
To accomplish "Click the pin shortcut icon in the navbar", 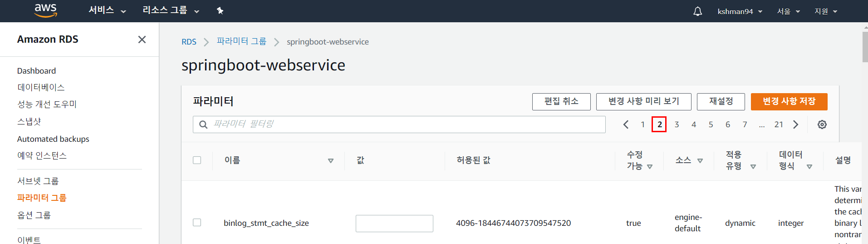I will pos(220,10).
